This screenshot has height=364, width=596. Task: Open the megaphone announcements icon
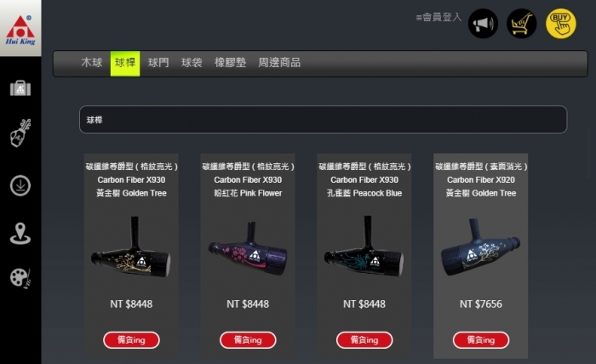[x=483, y=24]
